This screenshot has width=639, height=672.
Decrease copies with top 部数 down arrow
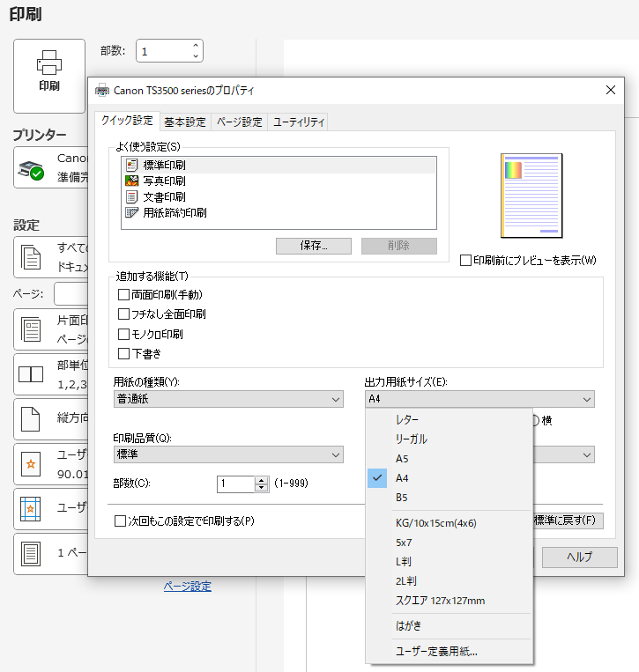pyautogui.click(x=196, y=56)
